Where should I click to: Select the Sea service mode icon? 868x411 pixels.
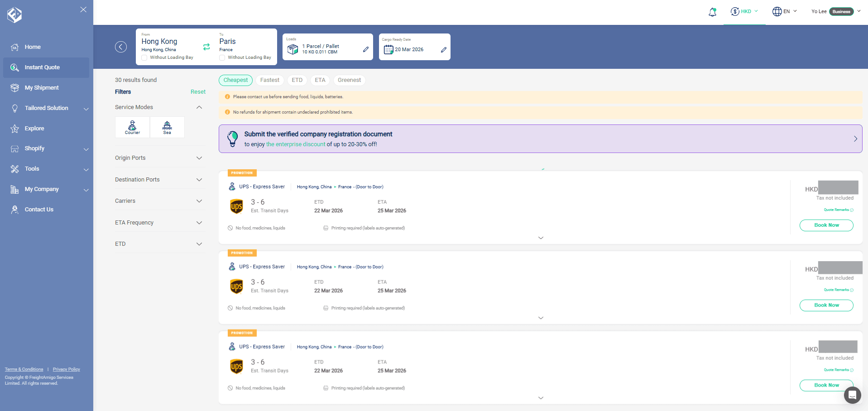coord(167,127)
